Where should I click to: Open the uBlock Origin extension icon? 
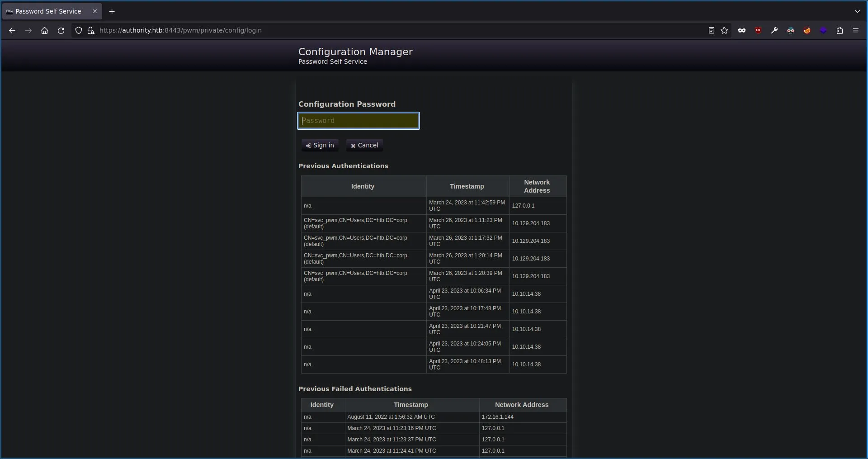758,30
